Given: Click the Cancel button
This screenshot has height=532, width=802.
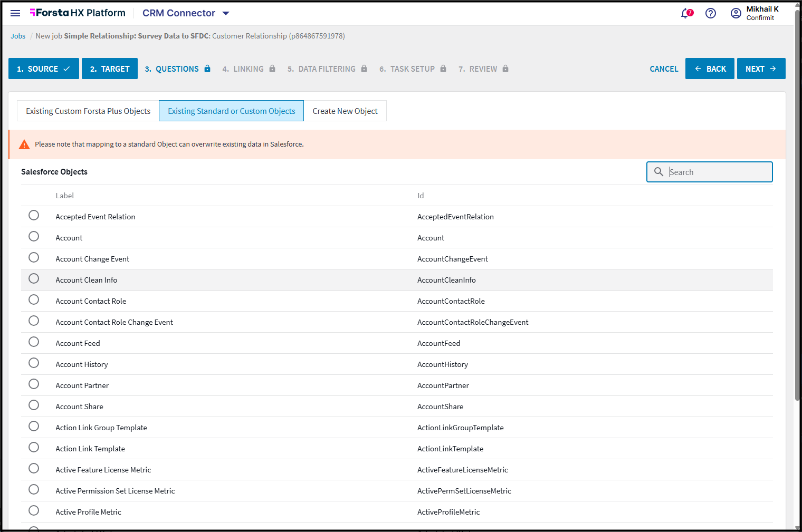Looking at the screenshot, I should (664, 69).
